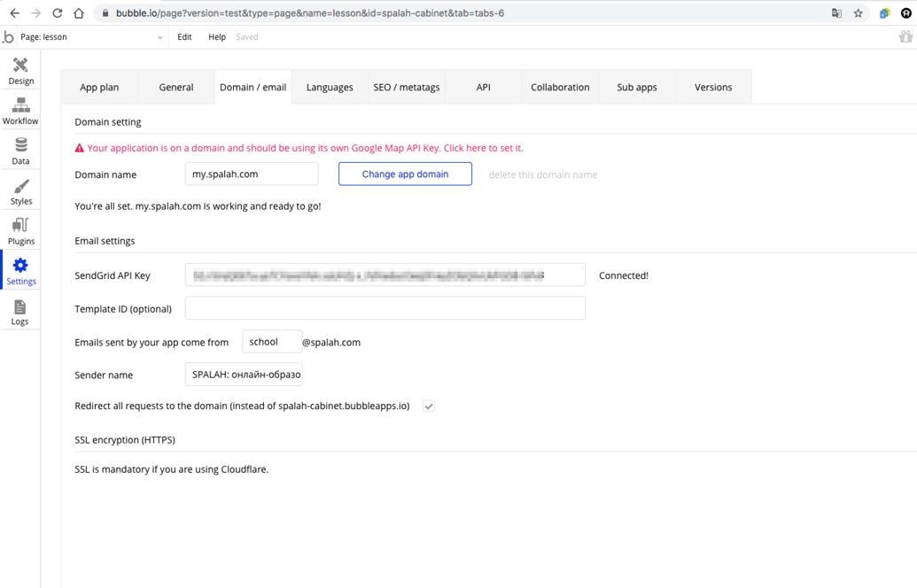This screenshot has width=917, height=588.
Task: Open the Logs section
Action: pos(19,312)
